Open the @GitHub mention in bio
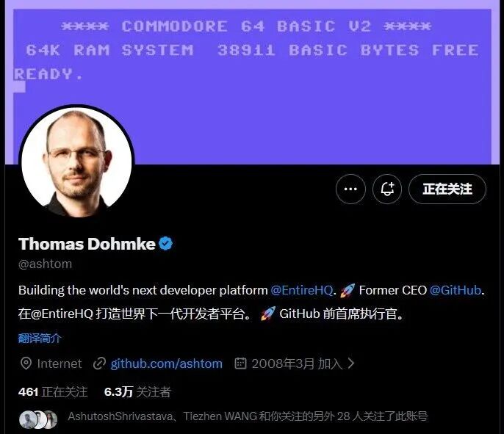The height and width of the screenshot is (434, 504). coord(456,290)
